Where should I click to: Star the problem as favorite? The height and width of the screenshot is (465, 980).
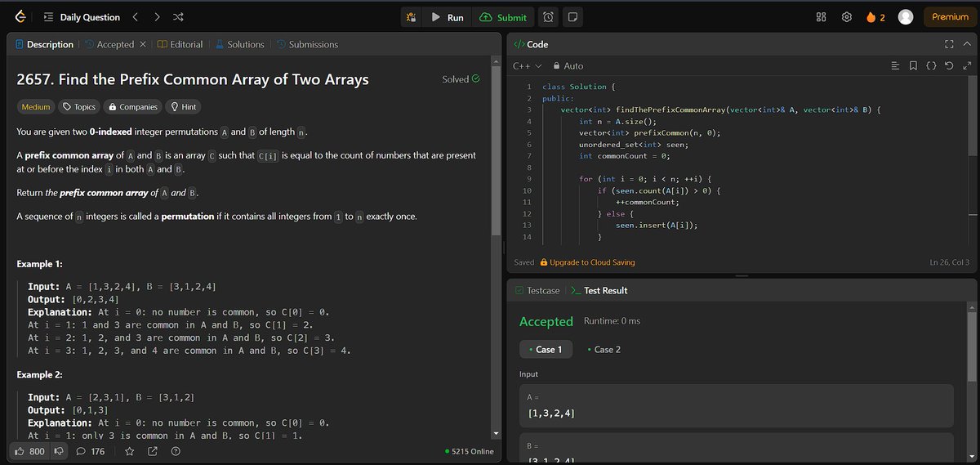coord(129,451)
